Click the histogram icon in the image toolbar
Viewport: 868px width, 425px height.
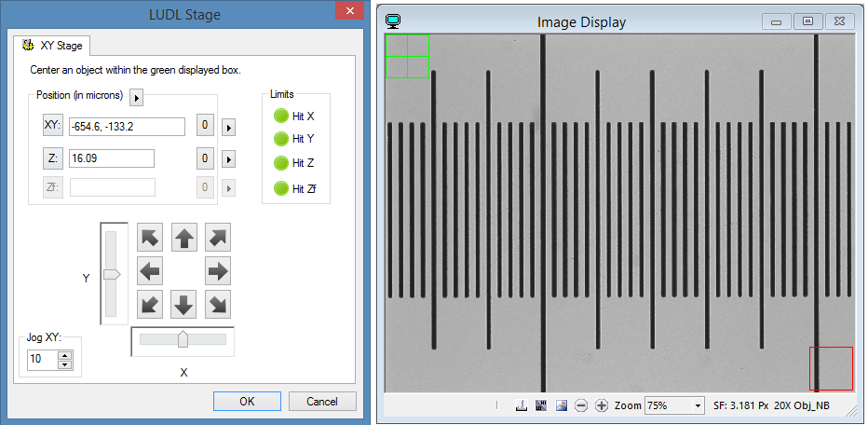(522, 406)
